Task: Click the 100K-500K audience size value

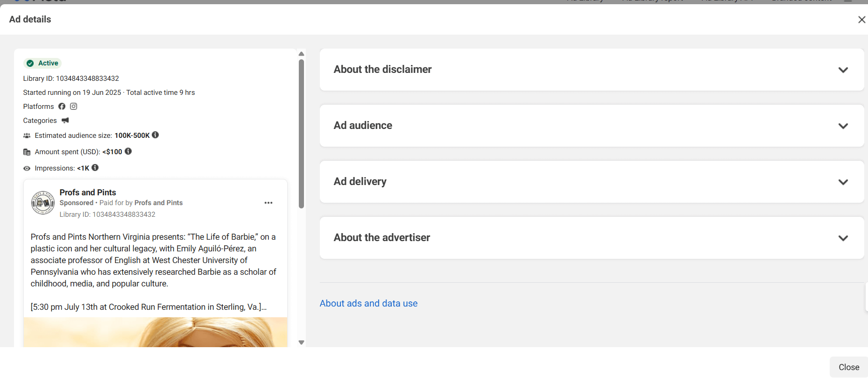Action: (x=132, y=136)
